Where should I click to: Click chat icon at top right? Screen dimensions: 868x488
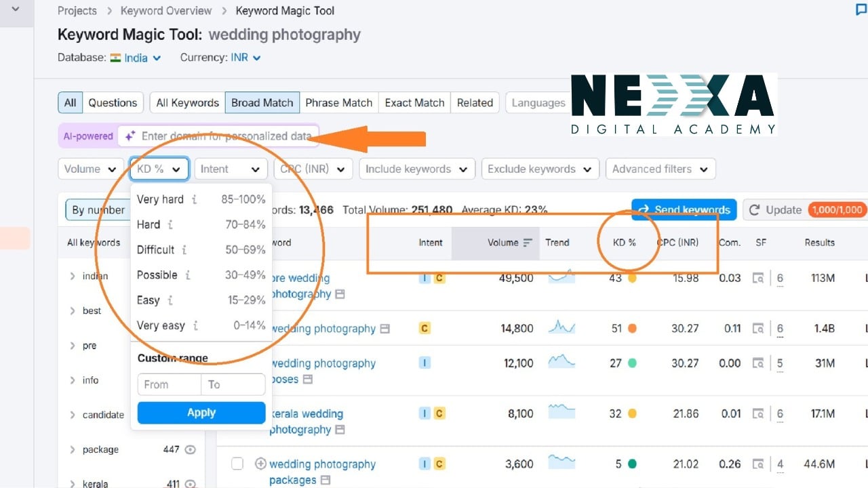pos(861,10)
